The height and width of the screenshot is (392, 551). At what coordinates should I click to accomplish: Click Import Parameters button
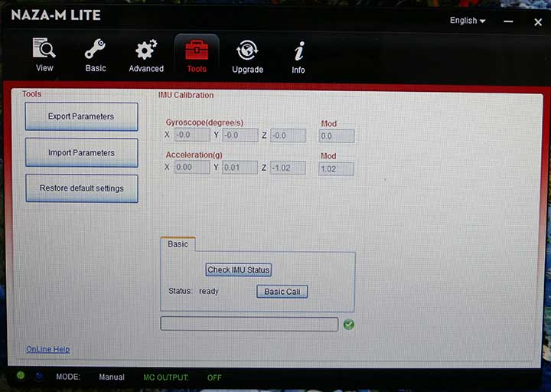81,152
